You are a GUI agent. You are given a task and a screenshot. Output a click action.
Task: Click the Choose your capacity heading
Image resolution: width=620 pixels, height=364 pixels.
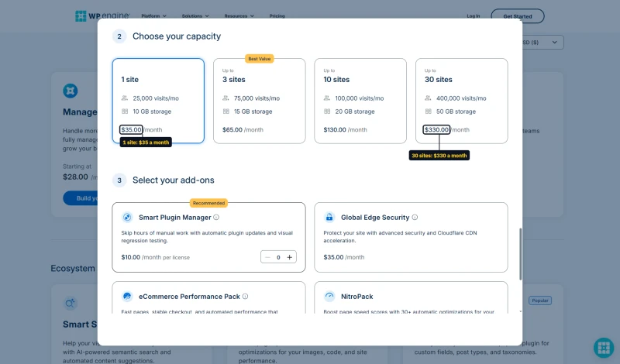(x=177, y=36)
